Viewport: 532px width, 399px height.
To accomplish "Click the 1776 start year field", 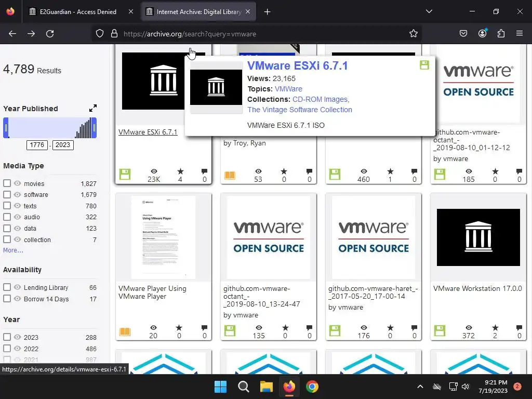I will [37, 145].
